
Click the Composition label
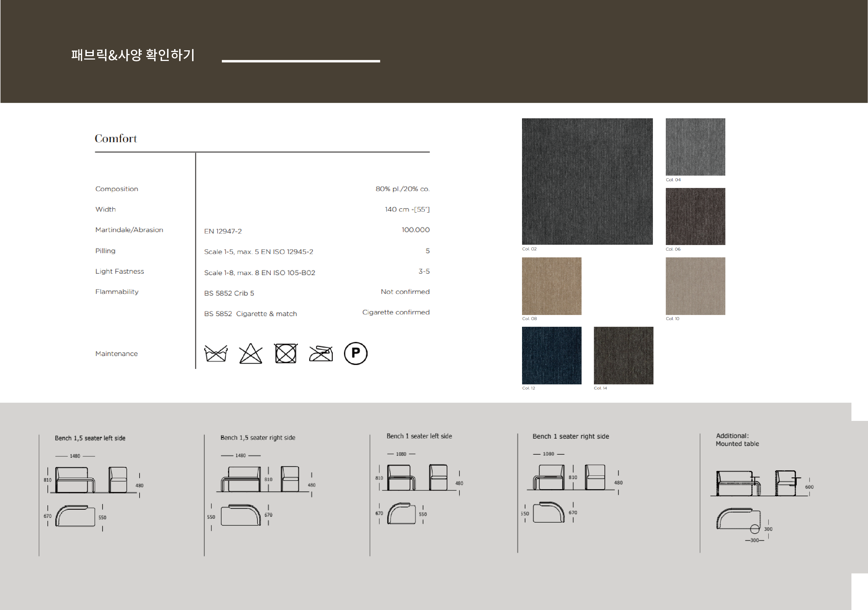point(117,189)
